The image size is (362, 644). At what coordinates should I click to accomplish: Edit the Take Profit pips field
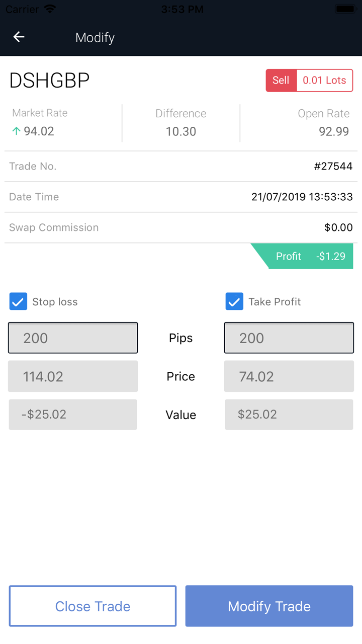tap(289, 338)
